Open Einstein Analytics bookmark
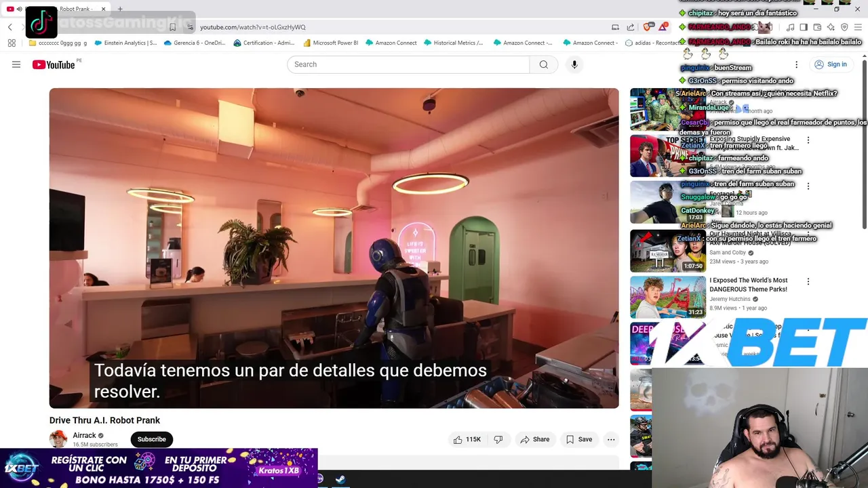The width and height of the screenshot is (868, 488). [x=125, y=43]
